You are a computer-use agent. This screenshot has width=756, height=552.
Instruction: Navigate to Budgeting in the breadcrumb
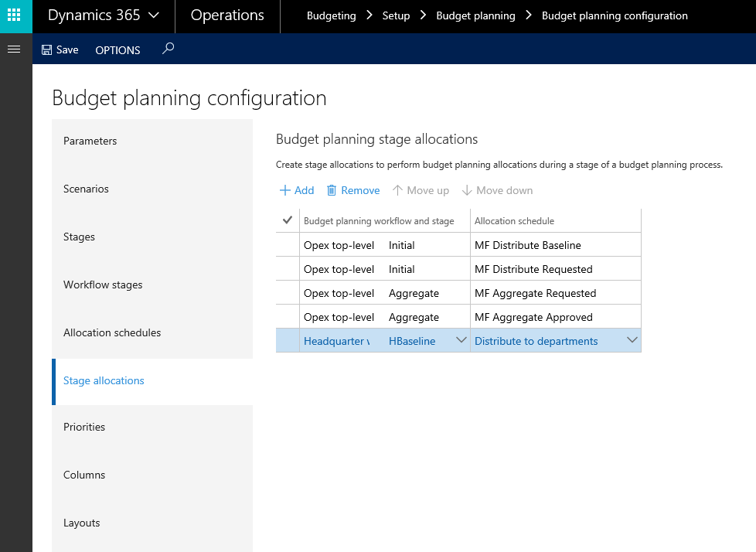331,15
